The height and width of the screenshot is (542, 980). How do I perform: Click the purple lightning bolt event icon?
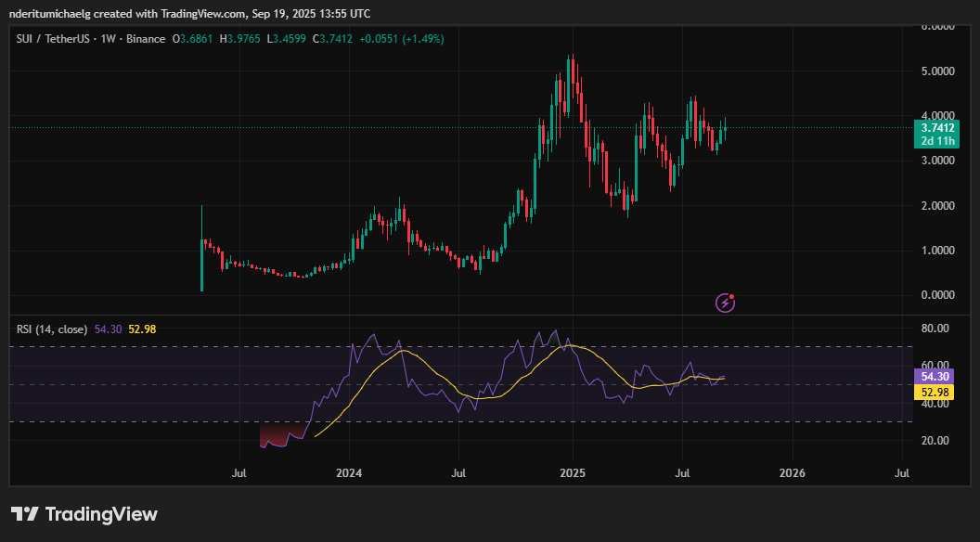pyautogui.click(x=725, y=303)
